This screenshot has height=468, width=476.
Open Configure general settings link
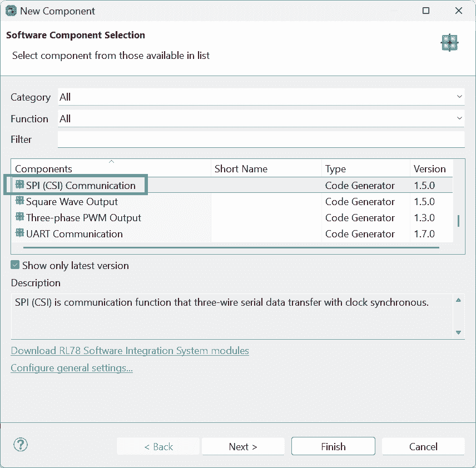(72, 368)
